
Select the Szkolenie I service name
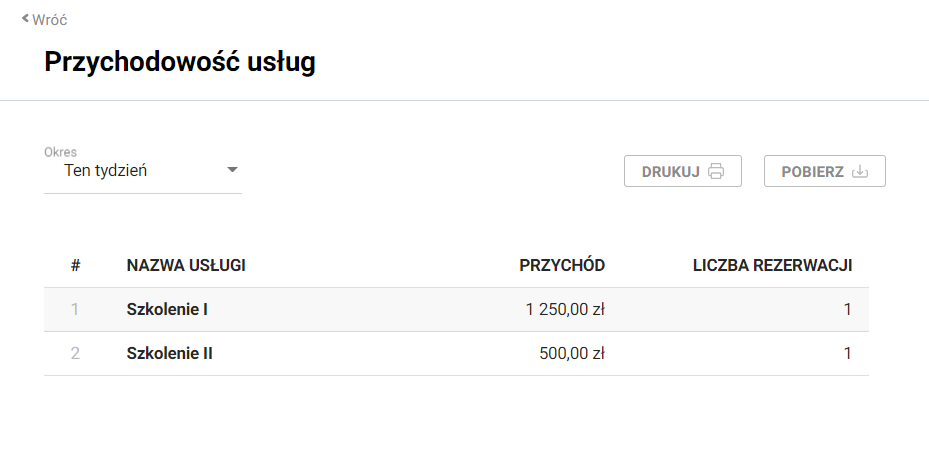[167, 310]
